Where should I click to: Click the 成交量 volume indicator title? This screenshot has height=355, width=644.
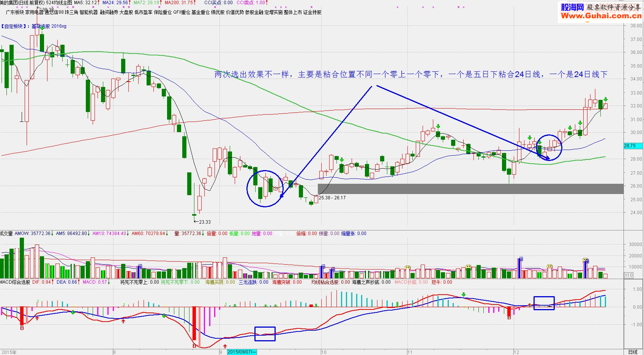click(x=6, y=234)
